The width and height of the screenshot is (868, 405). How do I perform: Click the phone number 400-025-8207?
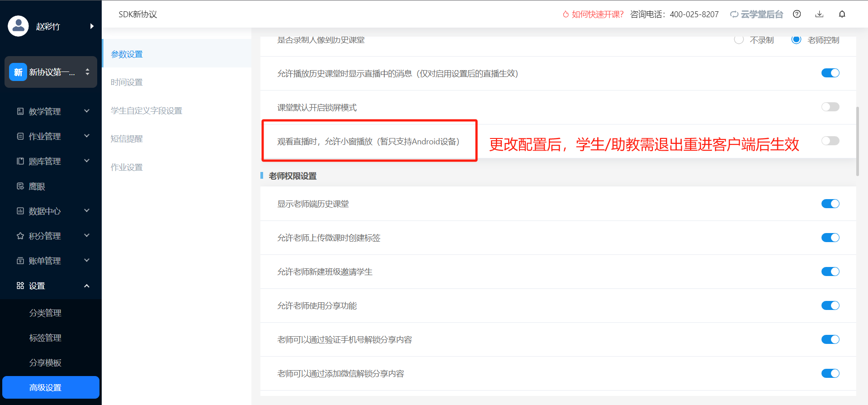click(x=694, y=14)
